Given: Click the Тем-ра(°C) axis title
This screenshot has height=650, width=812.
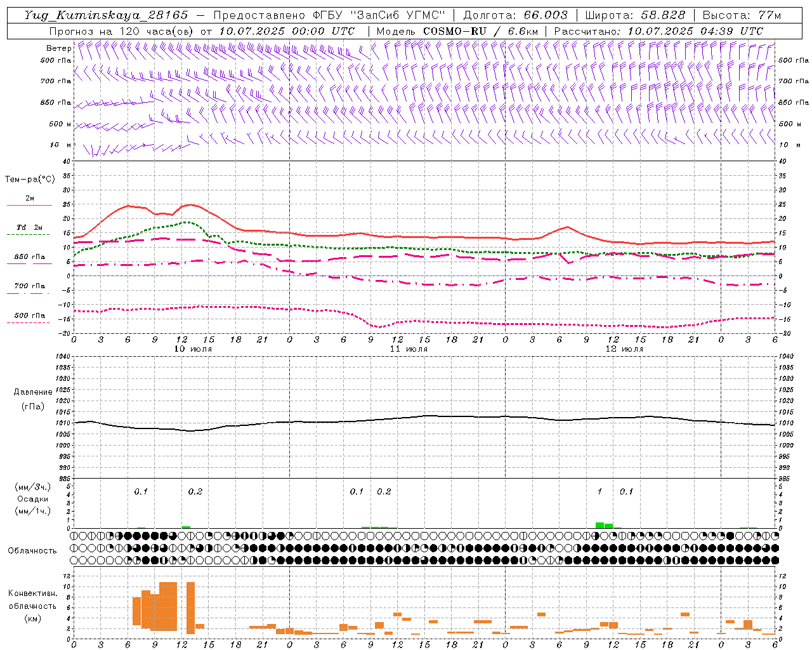Looking at the screenshot, I should coord(30,180).
